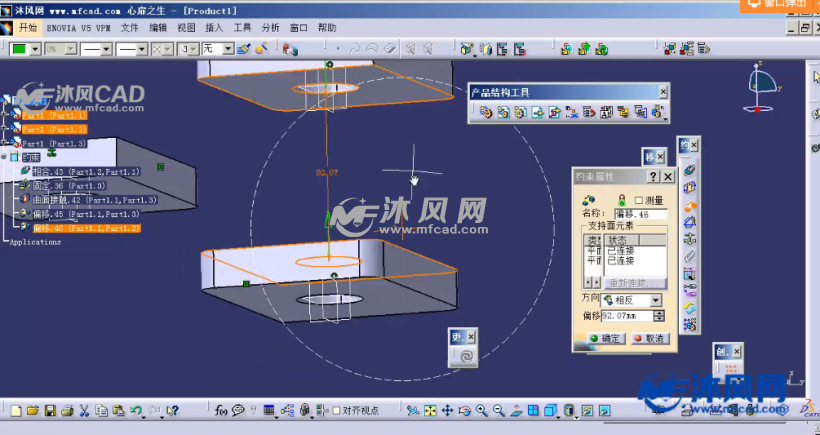Click the ? help button in 约束属性

[653, 177]
